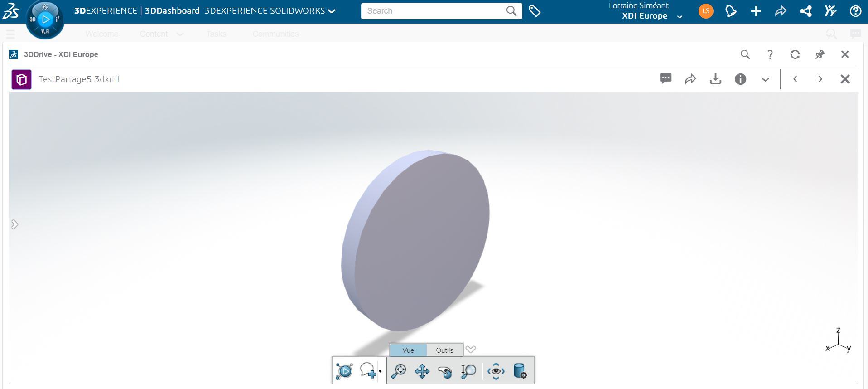868x389 pixels.
Task: Click inside the Search field
Action: click(x=433, y=11)
